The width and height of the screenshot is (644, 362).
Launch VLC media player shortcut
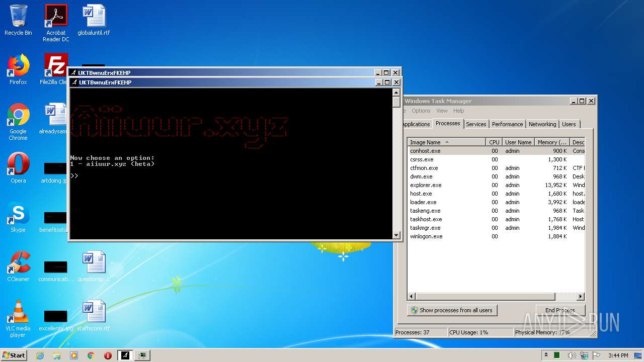pyautogui.click(x=18, y=319)
